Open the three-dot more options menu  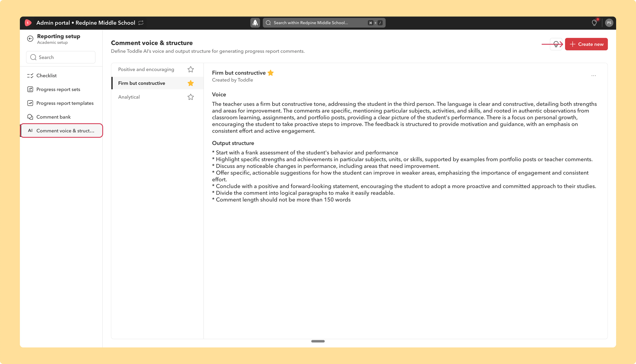593,75
